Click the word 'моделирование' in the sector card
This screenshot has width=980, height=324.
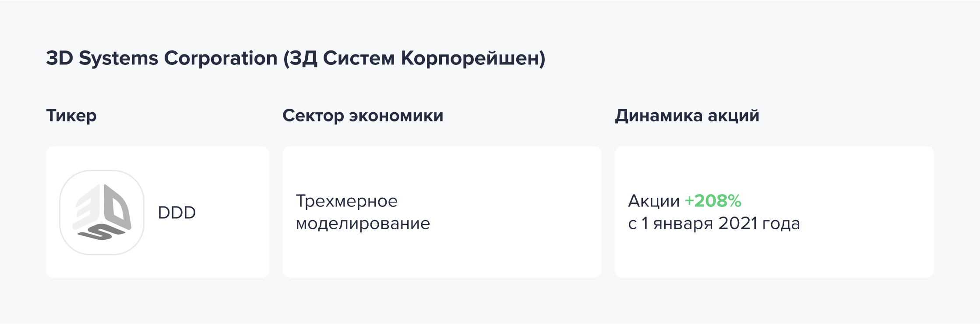[x=363, y=224]
